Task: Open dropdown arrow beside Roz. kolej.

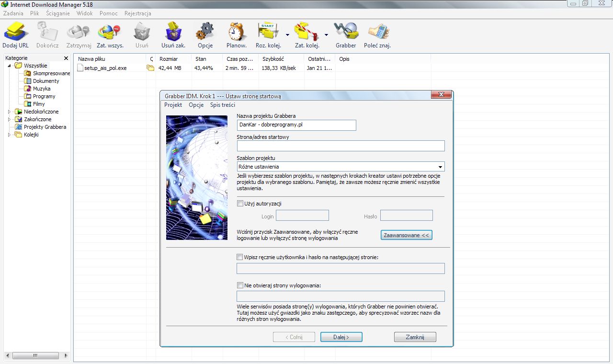Action: pos(287,34)
